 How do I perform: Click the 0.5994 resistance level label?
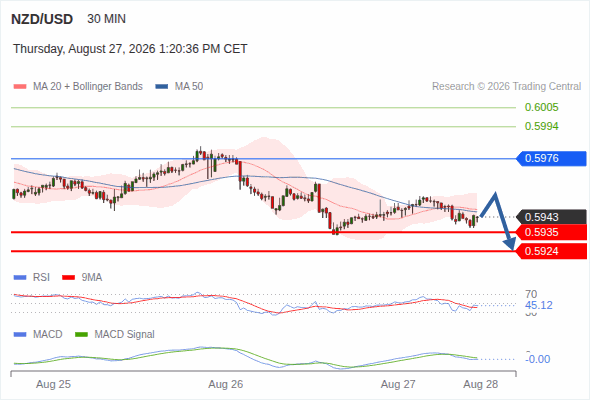pyautogui.click(x=541, y=126)
